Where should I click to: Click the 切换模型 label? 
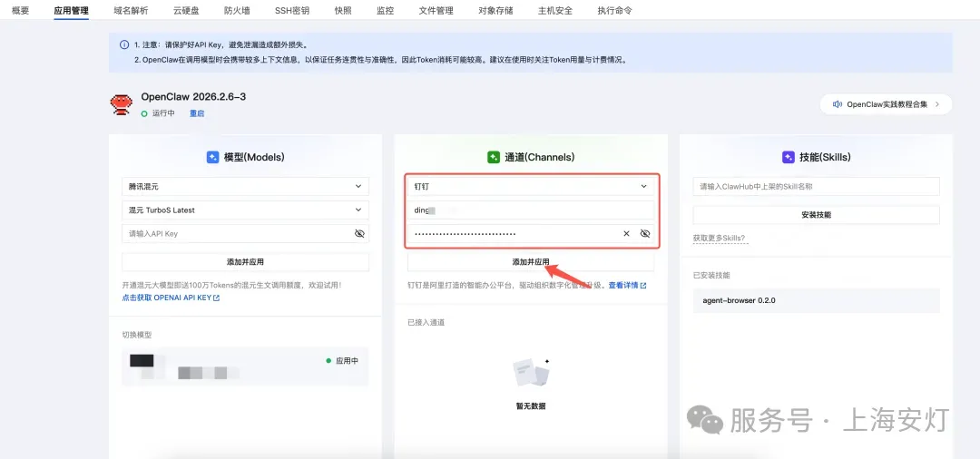[x=137, y=335]
